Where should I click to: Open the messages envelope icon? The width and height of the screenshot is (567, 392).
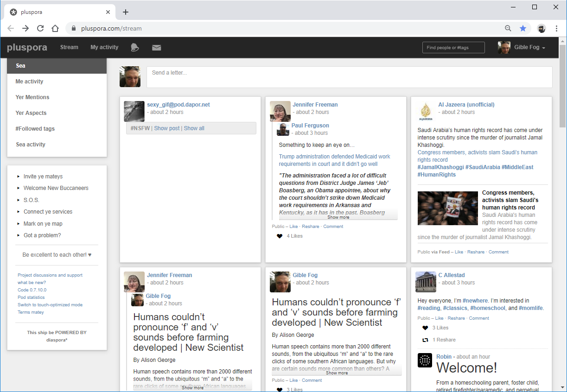pyautogui.click(x=157, y=47)
